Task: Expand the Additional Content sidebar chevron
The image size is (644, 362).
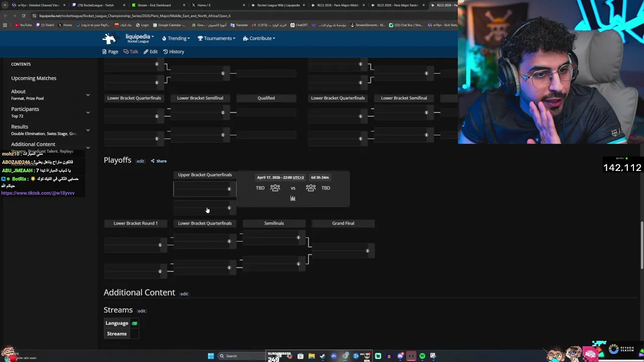Action: pyautogui.click(x=88, y=147)
